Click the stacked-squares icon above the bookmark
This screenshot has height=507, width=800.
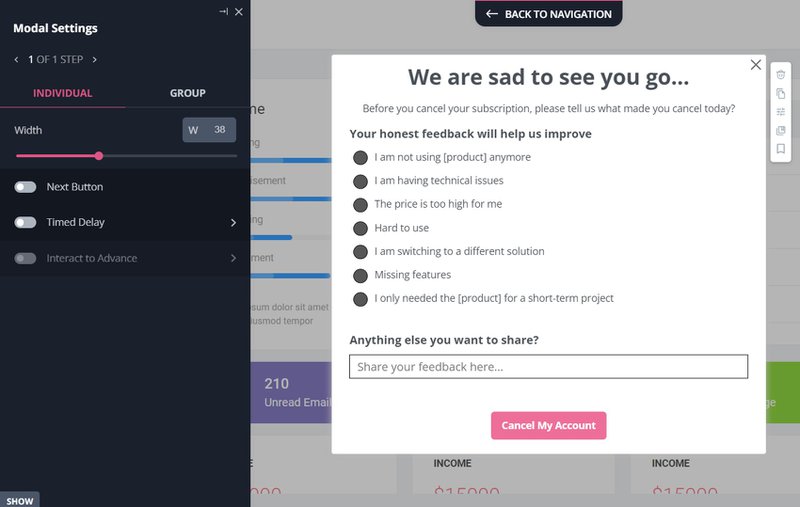click(x=781, y=130)
